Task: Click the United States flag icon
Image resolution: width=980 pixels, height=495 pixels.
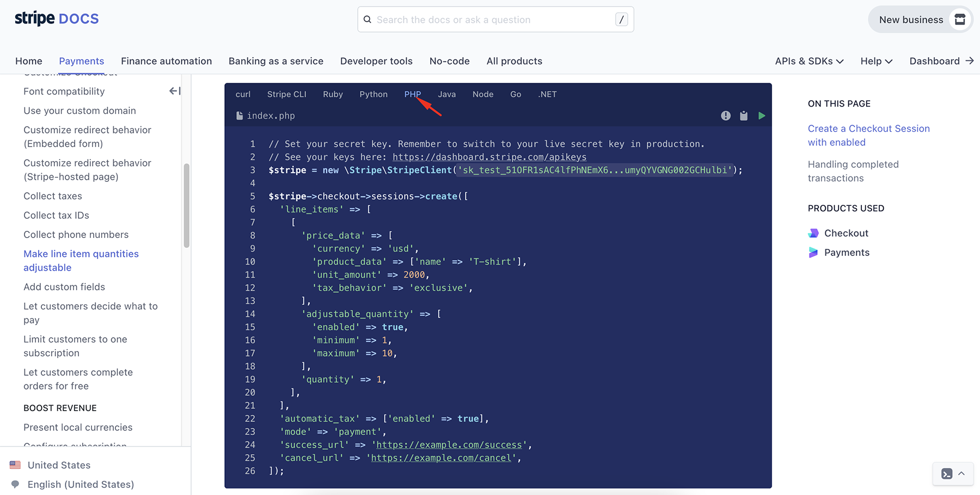Action: click(15, 465)
